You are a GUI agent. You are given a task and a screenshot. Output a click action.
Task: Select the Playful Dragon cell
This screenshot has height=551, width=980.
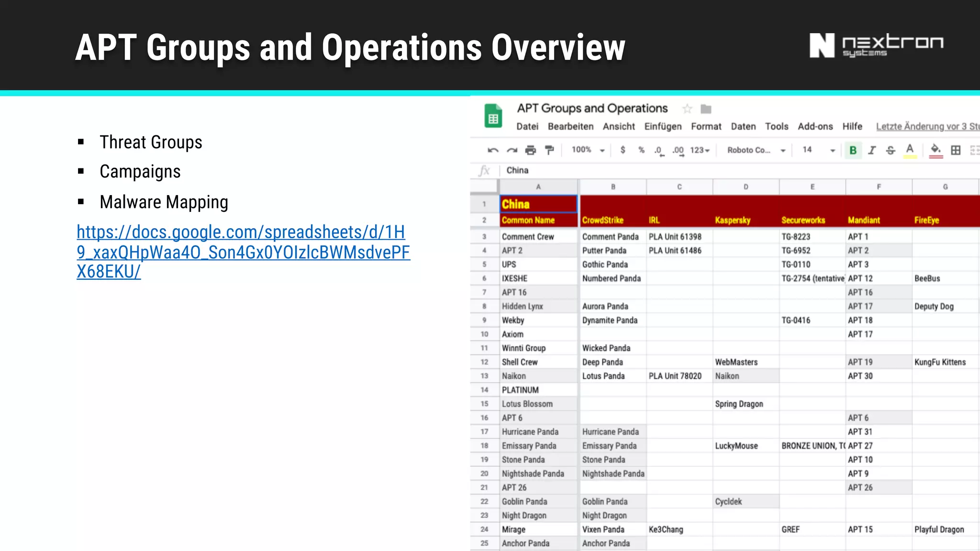(x=945, y=529)
